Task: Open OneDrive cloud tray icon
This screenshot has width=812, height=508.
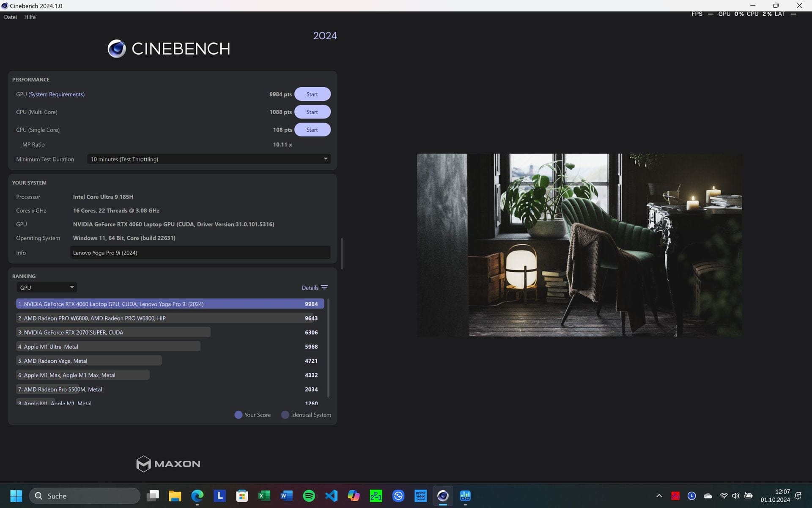Action: click(x=708, y=496)
